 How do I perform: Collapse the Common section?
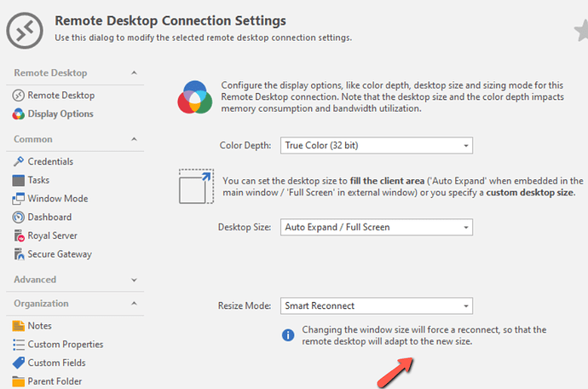[134, 139]
